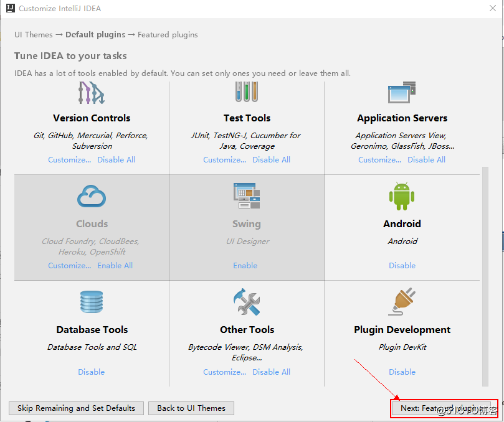The height and width of the screenshot is (422, 504).
Task: Enable all Clouds plugins
Action: 115,266
